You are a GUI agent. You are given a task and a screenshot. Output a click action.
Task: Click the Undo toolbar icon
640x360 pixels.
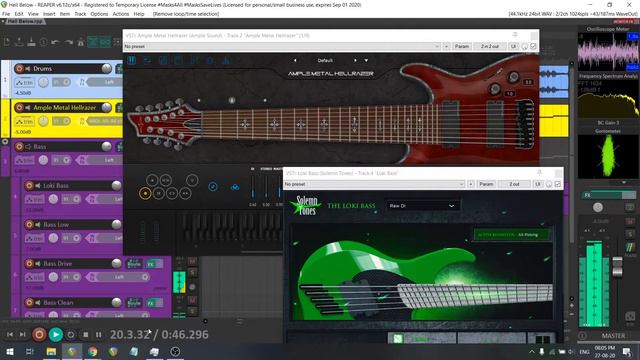(56, 42)
